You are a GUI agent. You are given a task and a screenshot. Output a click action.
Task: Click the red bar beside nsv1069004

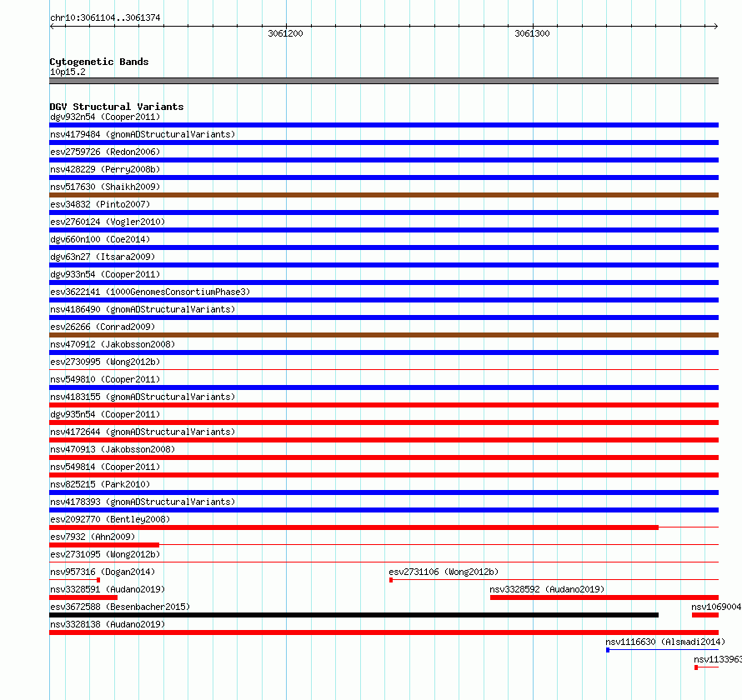coord(705,615)
